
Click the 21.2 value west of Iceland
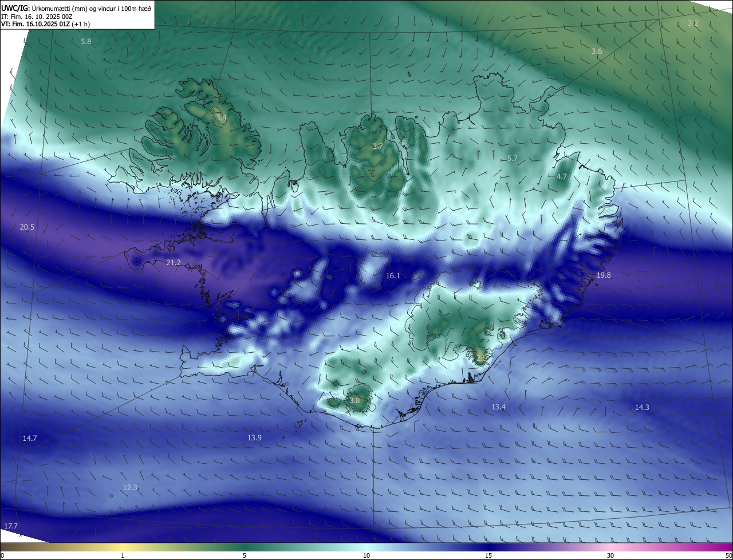click(x=174, y=263)
